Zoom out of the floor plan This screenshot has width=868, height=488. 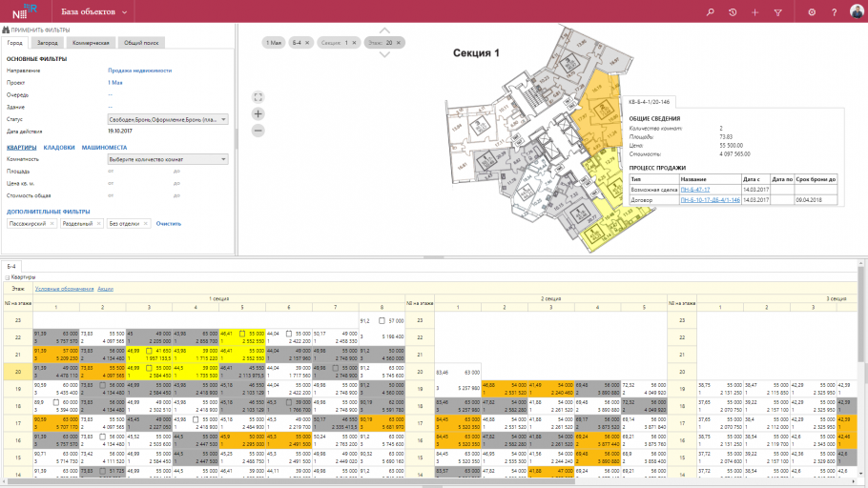258,129
